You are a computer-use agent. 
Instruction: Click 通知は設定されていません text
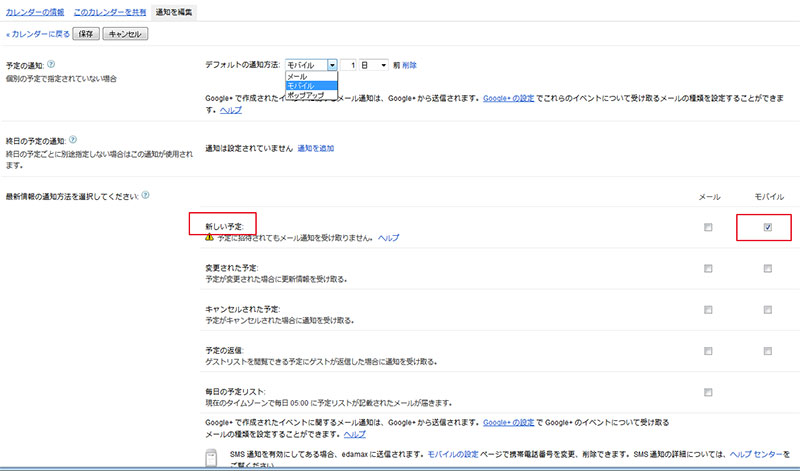coord(249,148)
